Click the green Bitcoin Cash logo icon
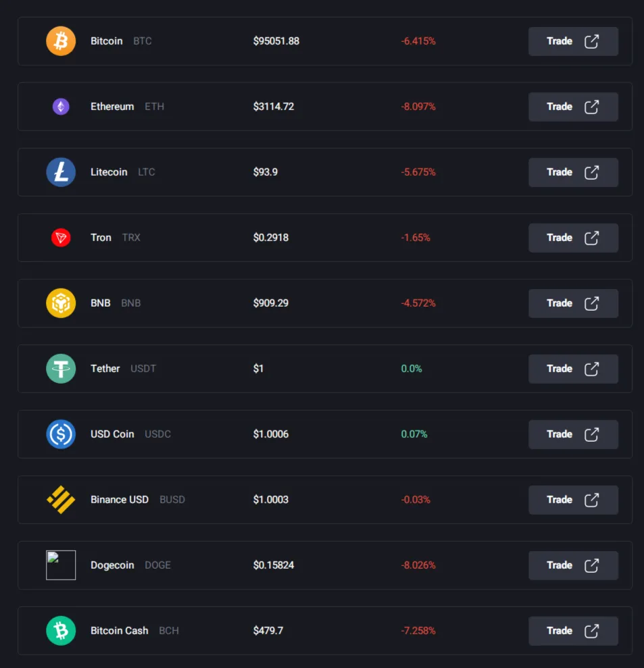The width and height of the screenshot is (644, 668). (x=61, y=630)
